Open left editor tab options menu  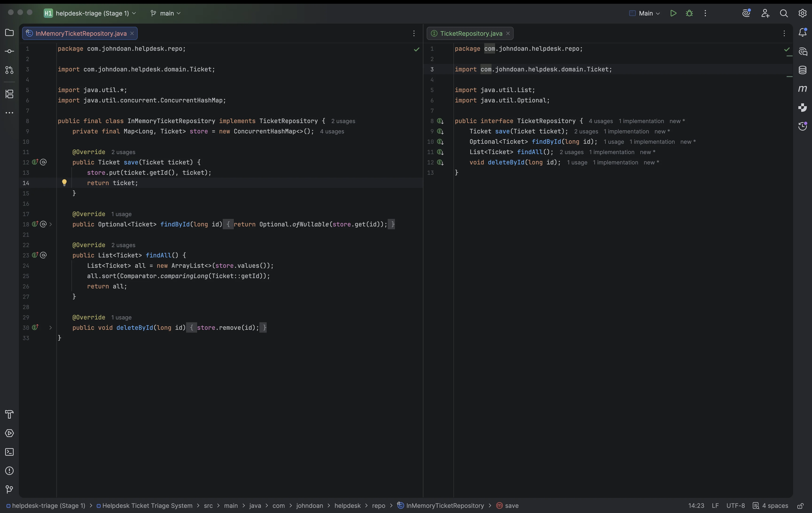click(414, 33)
